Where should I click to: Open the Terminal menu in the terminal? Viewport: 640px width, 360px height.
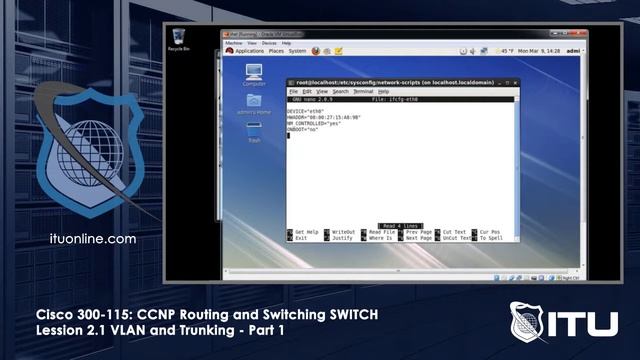point(363,91)
